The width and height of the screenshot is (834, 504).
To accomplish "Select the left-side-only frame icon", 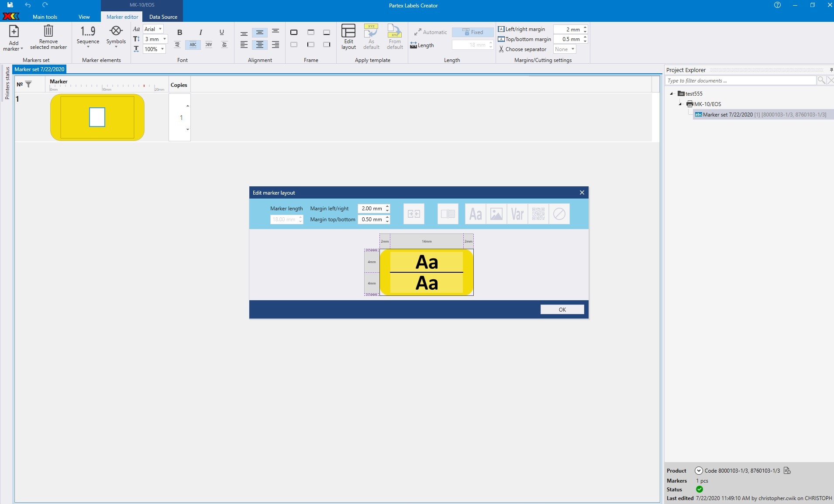I will tap(311, 45).
